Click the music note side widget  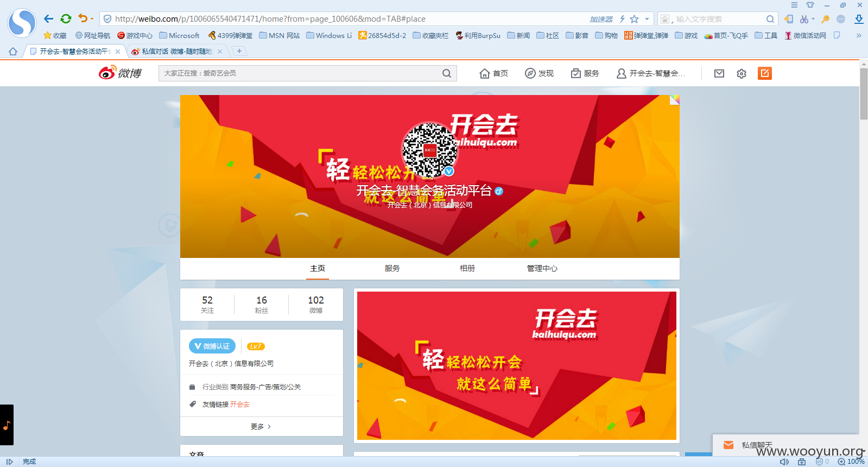pos(7,425)
